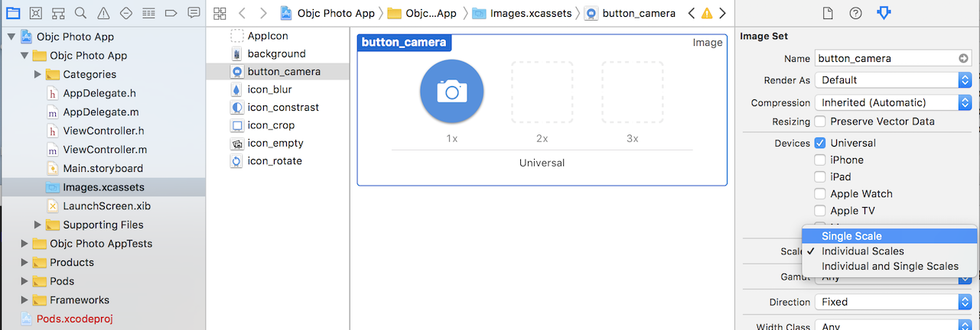
Task: Show the Symbol navigator
Action: point(58,13)
